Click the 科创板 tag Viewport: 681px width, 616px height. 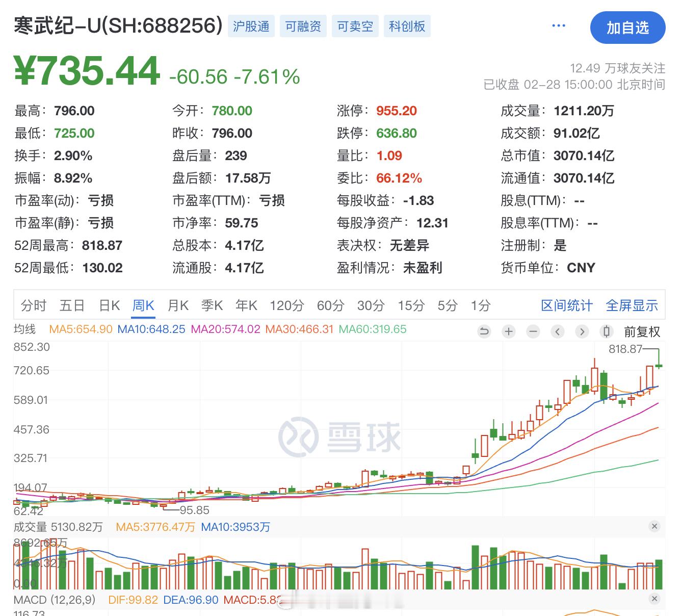coord(407,26)
